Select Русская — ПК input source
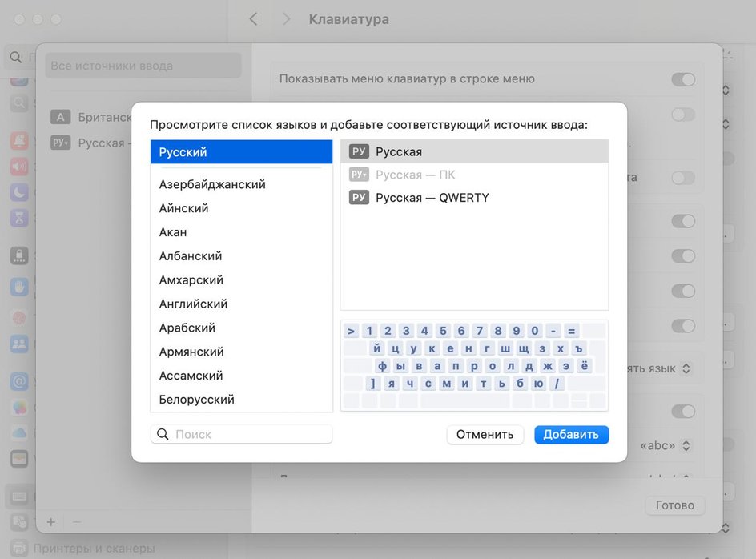 click(474, 175)
